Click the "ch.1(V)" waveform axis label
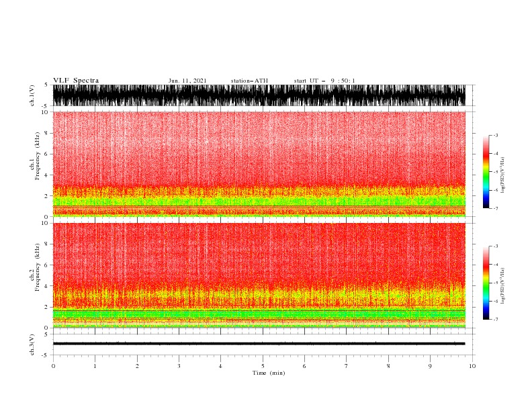 point(32,95)
